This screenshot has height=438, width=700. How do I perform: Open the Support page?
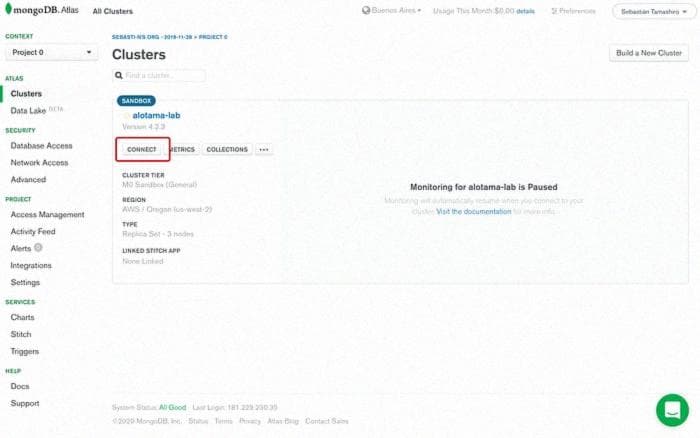(25, 403)
